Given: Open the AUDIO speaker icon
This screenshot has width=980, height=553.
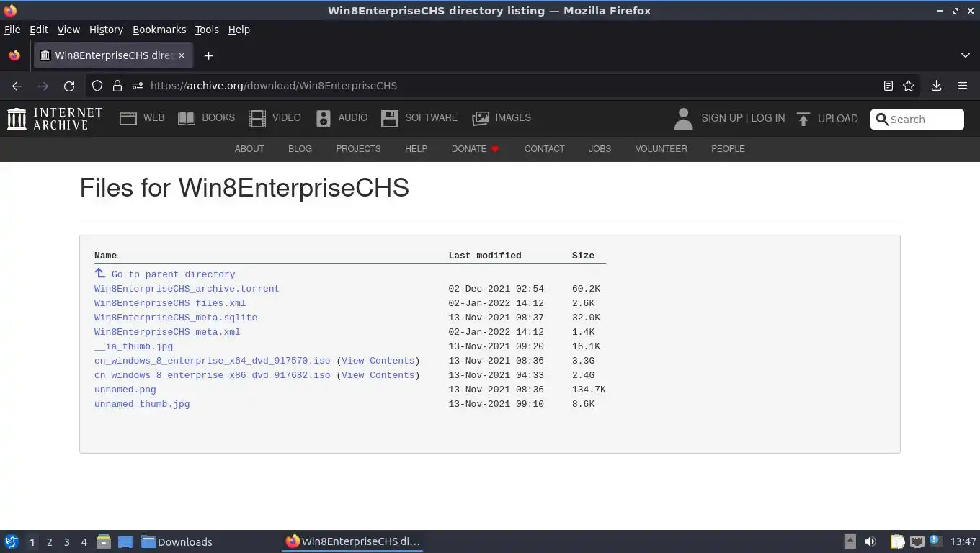Looking at the screenshot, I should (324, 118).
